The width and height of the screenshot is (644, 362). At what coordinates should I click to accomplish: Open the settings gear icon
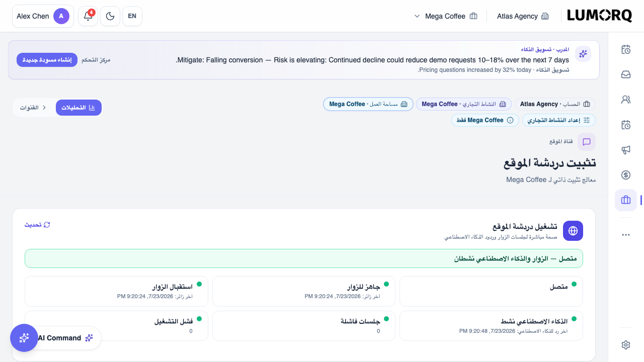pyautogui.click(x=626, y=345)
